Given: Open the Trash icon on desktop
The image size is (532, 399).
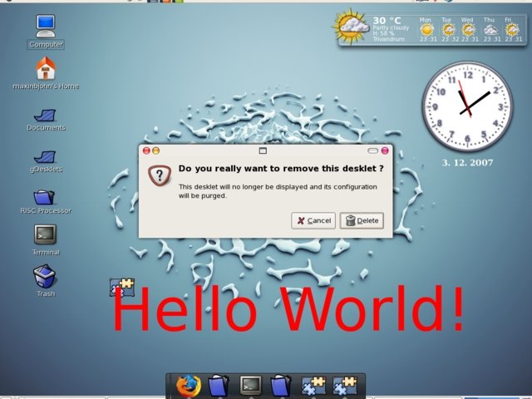Looking at the screenshot, I should click(x=45, y=277).
